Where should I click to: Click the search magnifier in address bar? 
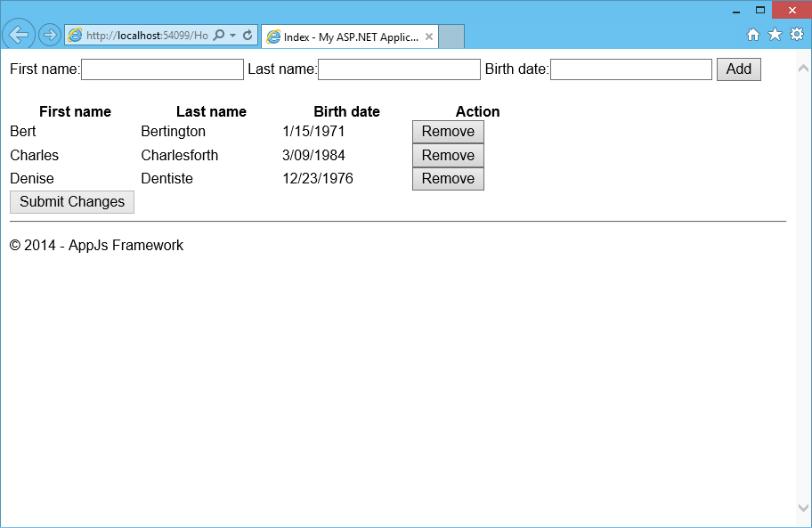[x=219, y=36]
